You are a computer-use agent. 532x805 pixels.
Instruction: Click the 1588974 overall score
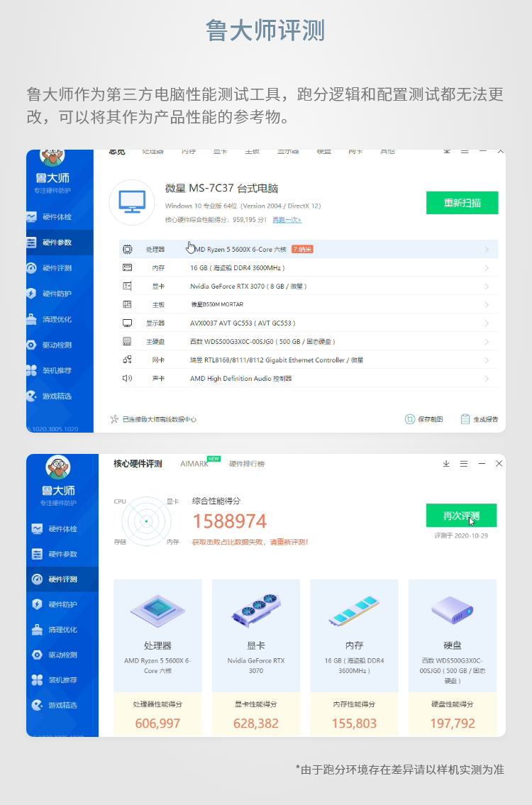230,521
